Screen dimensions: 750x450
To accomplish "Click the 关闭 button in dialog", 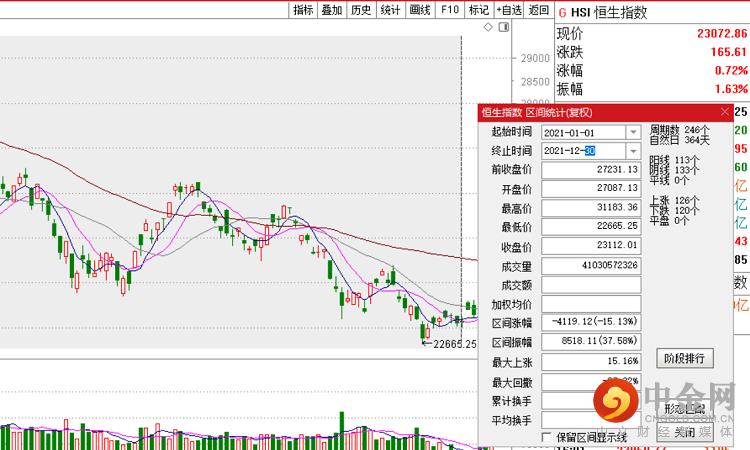I will 684,432.
